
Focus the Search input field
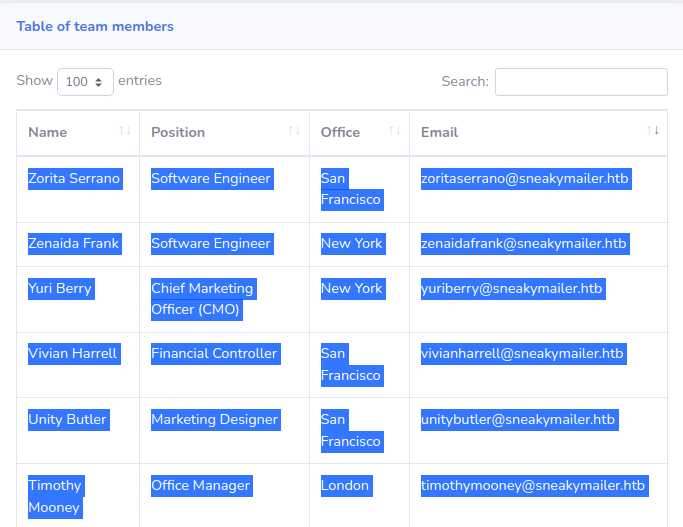tap(581, 82)
